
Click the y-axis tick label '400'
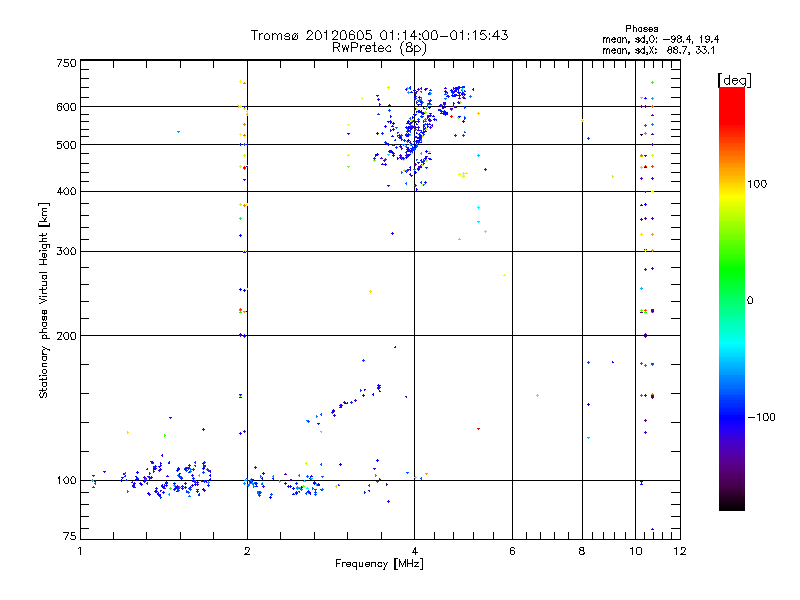click(67, 192)
